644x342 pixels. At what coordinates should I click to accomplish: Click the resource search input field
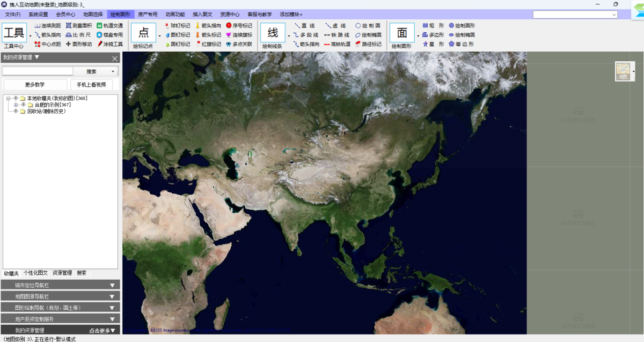(38, 71)
